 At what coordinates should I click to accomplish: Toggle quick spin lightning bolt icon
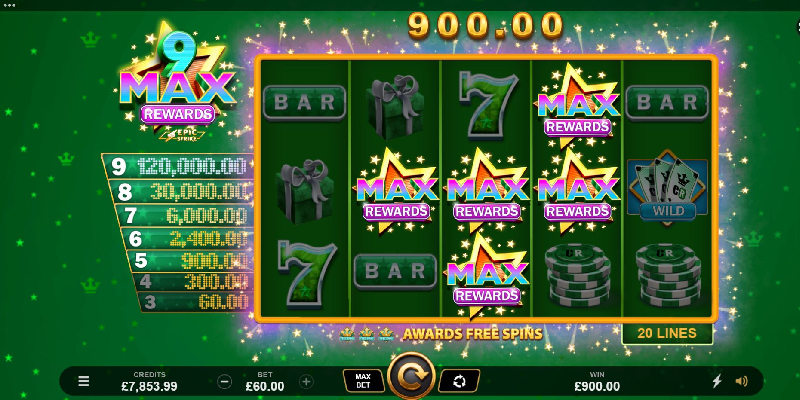pyautogui.click(x=717, y=381)
